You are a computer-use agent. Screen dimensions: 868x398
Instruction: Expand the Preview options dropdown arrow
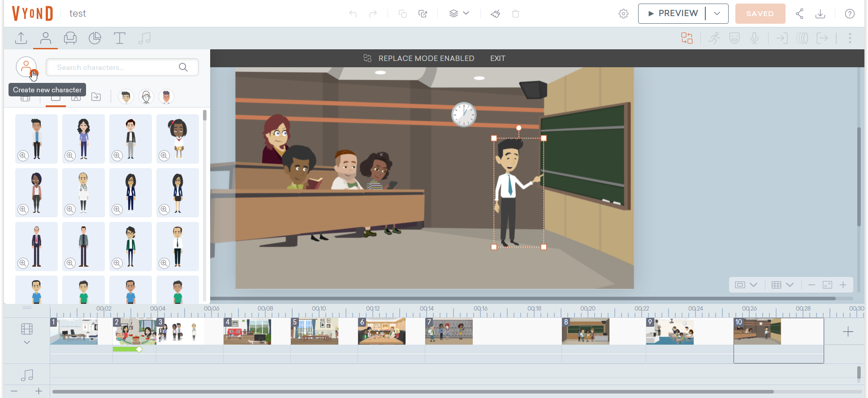(x=717, y=13)
